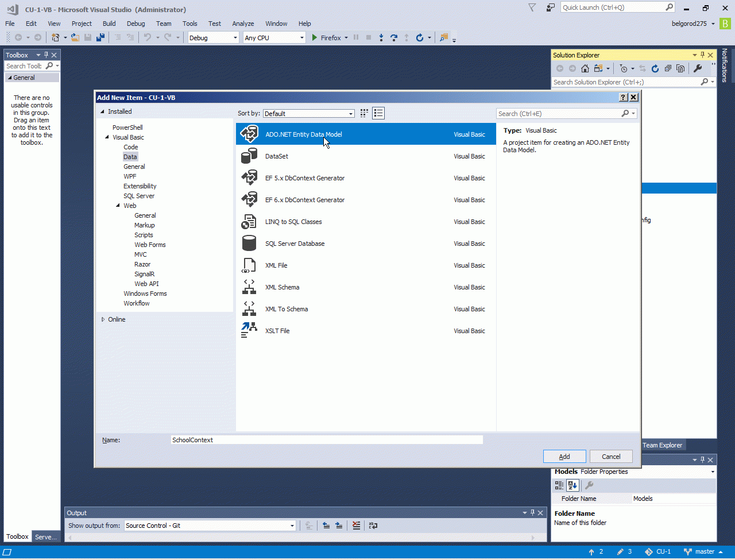Refresh the Solution Explorer
This screenshot has height=560, width=735.
point(655,69)
